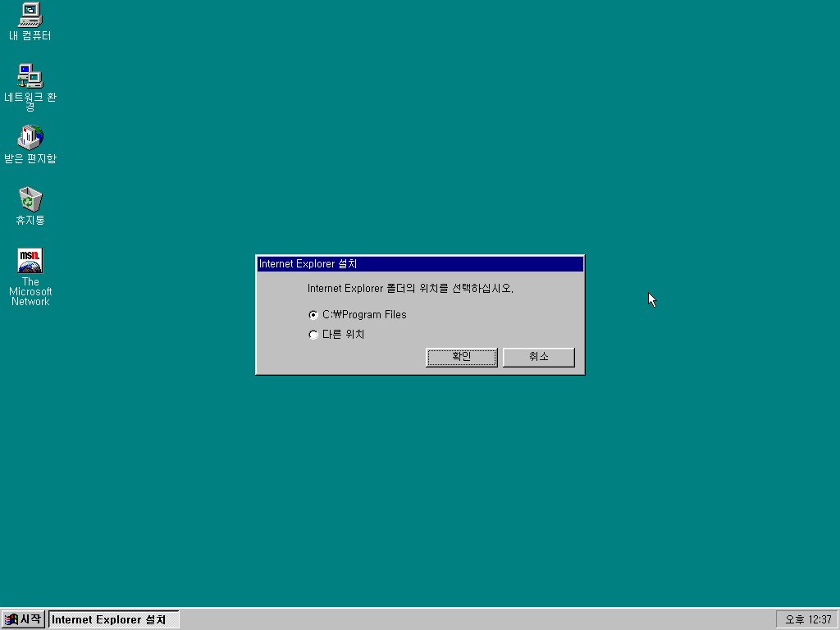This screenshot has height=630, width=840.
Task: Click the Internet Explorer 폴더의 위치를 선택하십시오 text
Action: [410, 288]
